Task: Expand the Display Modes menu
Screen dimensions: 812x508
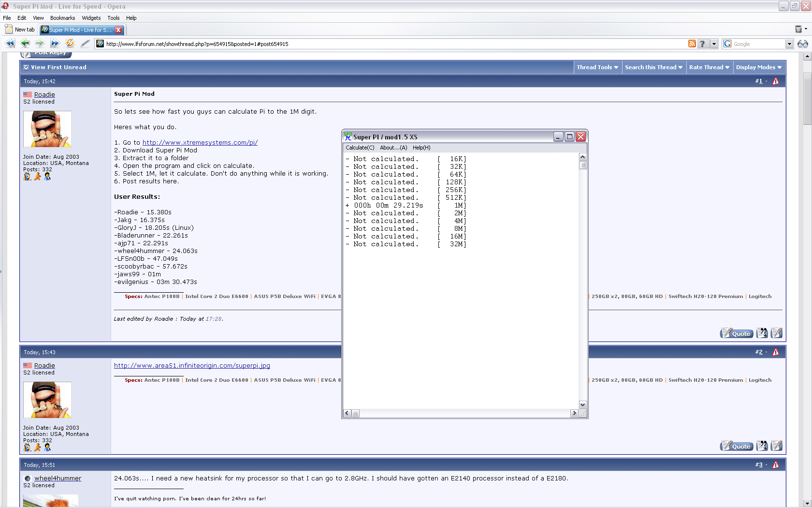Action: [x=759, y=67]
